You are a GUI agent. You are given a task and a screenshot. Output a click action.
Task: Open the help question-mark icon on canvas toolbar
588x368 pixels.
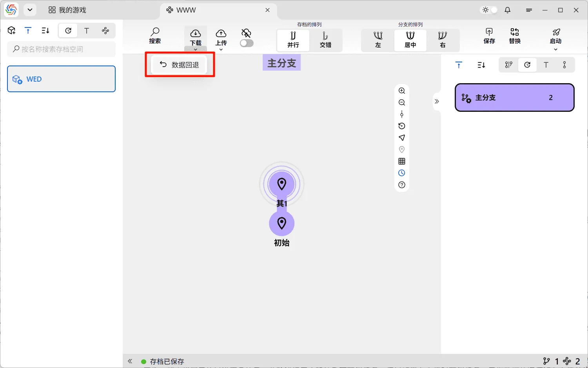point(401,185)
